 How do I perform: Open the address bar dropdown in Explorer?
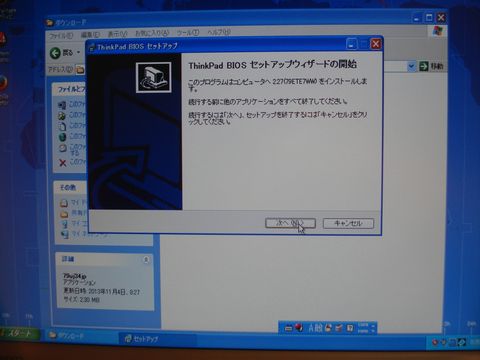(x=412, y=66)
